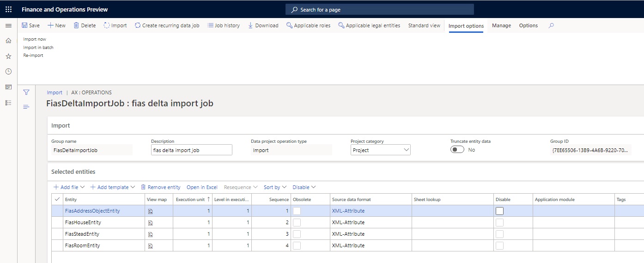Screen dimensions: 644x263
Task: Check Disable box for FiasAddressObjectEntity
Action: coord(499,211)
